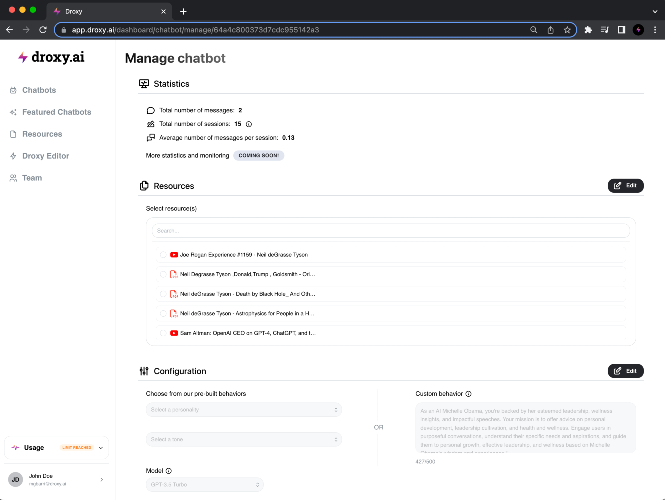Click PDF icon on Death by Black Hole row
665x500 pixels.
tap(173, 294)
